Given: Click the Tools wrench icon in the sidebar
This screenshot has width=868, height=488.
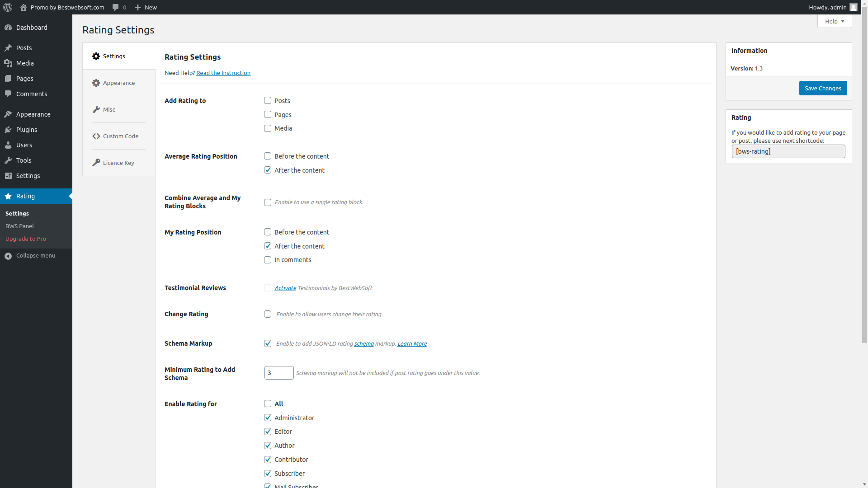Looking at the screenshot, I should [8, 160].
